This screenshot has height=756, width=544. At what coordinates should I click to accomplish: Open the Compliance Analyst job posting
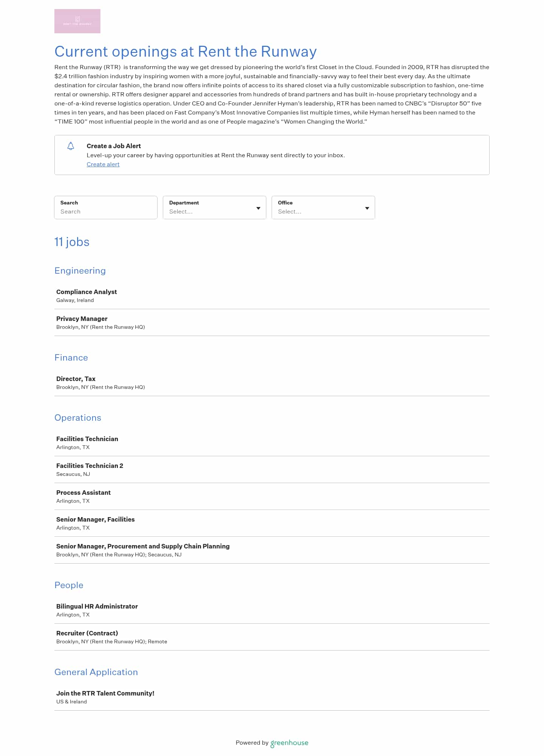87,292
